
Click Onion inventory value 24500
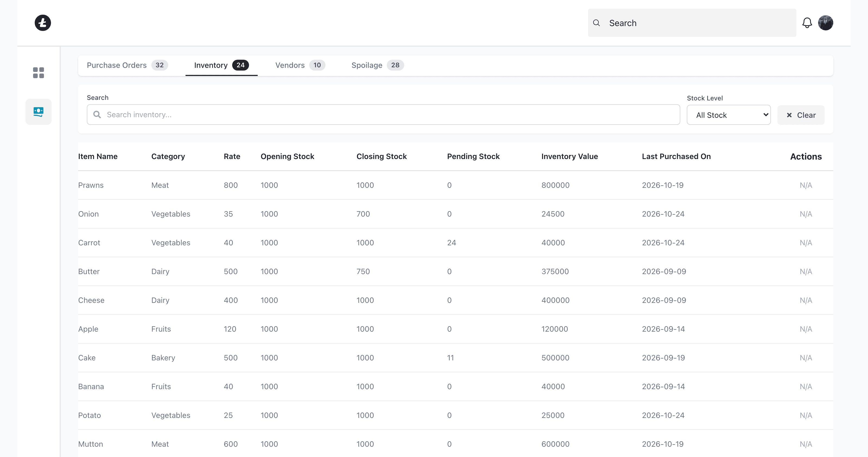[x=553, y=214]
